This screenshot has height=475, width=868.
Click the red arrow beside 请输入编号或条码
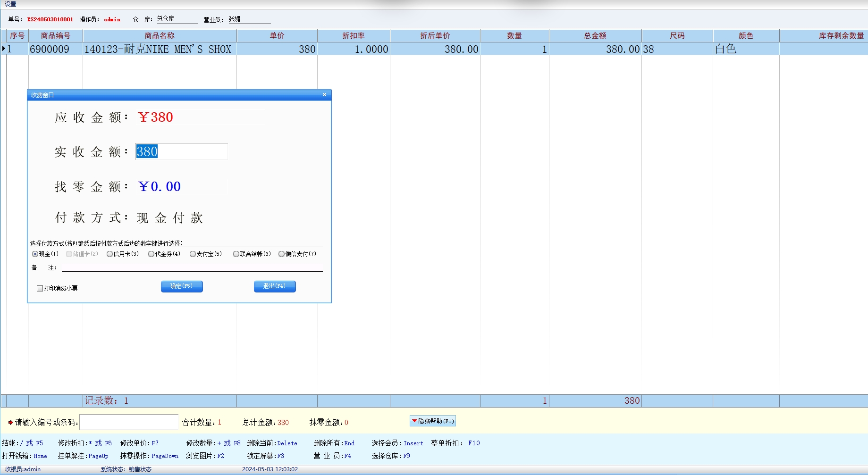pos(10,422)
